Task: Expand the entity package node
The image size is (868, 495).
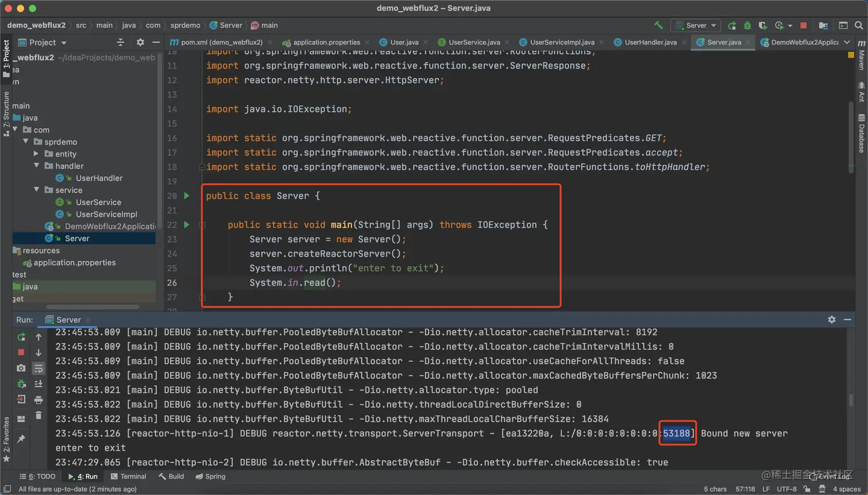Action: pyautogui.click(x=36, y=154)
